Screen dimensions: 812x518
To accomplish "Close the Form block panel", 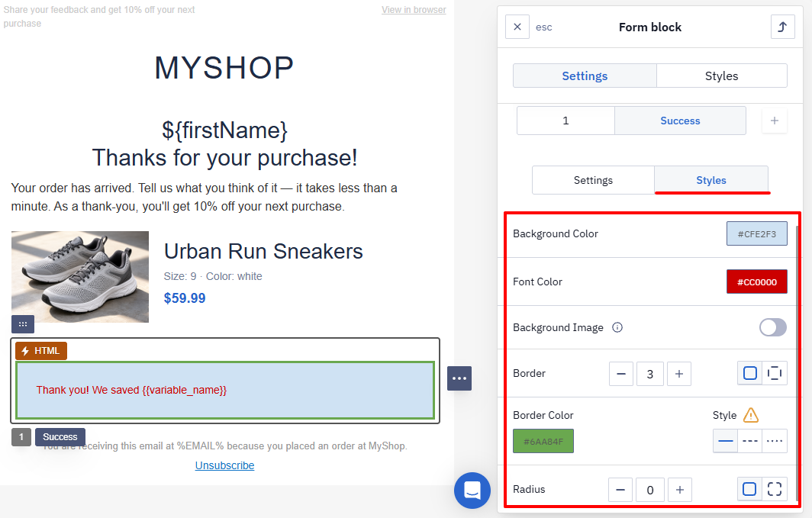I will tap(517, 27).
